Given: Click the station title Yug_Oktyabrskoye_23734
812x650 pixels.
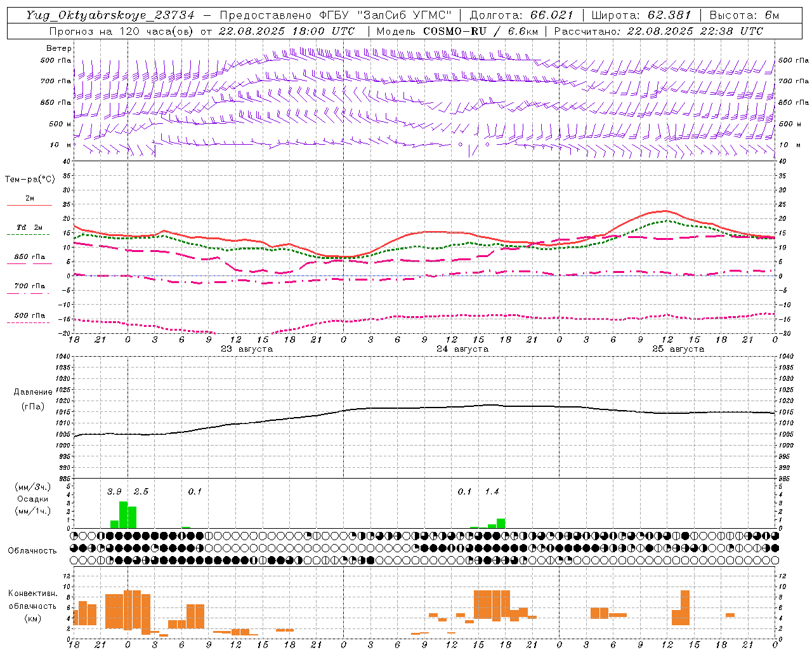Looking at the screenshot, I should [110, 15].
